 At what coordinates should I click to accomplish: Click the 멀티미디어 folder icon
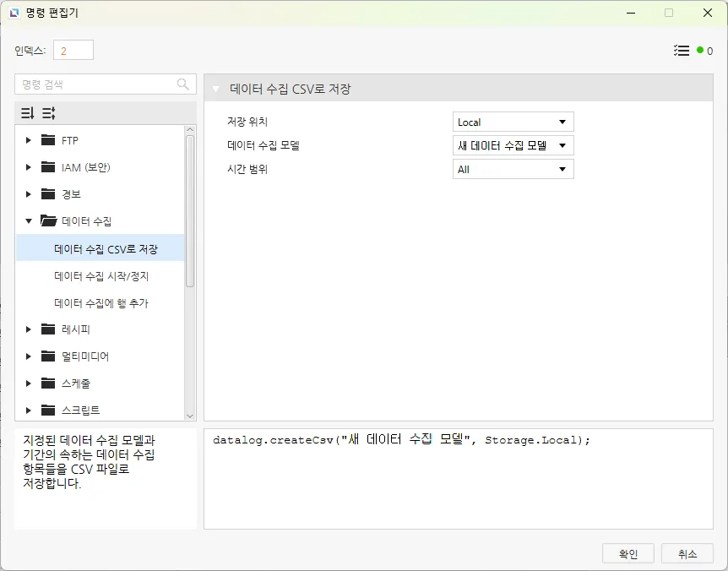[x=48, y=356]
